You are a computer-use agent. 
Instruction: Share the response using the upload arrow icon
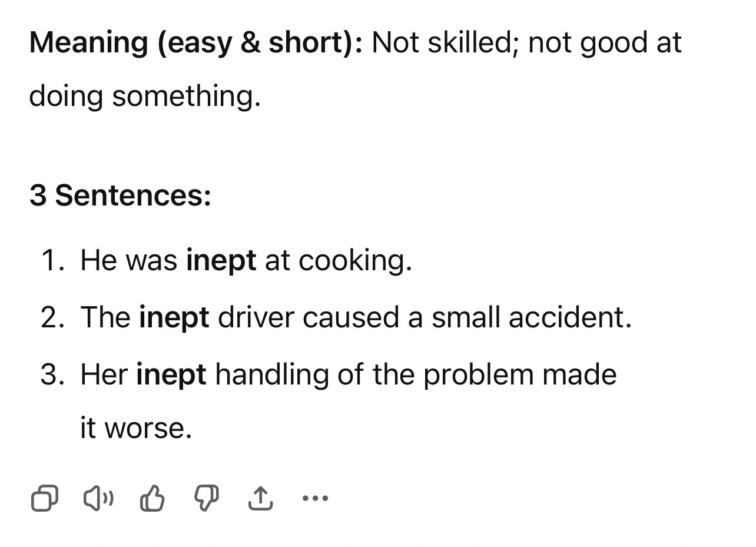(x=260, y=499)
